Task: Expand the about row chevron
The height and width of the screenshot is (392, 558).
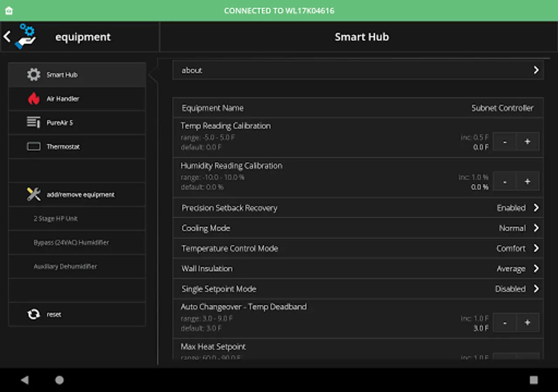Action: click(536, 70)
